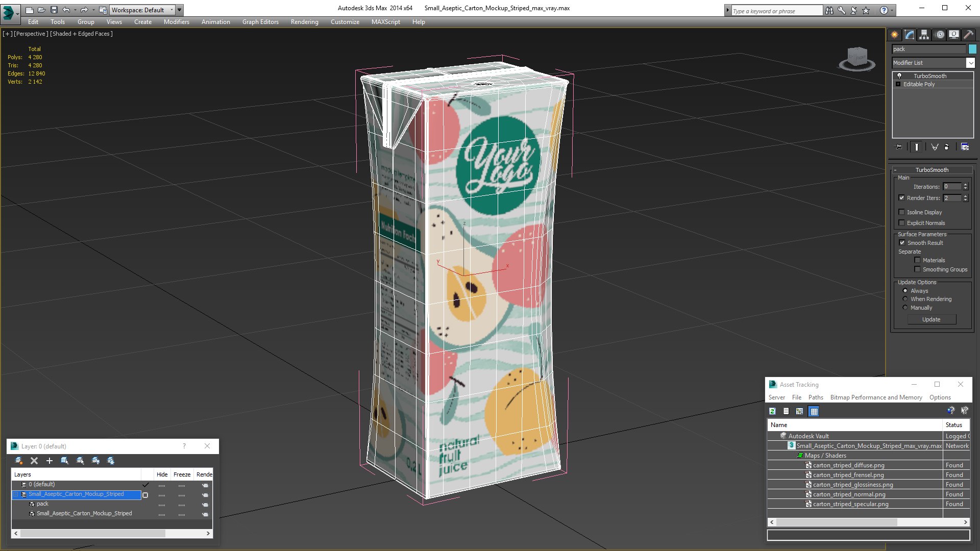The height and width of the screenshot is (551, 980).
Task: Open the MAXScript menu
Action: [385, 22]
